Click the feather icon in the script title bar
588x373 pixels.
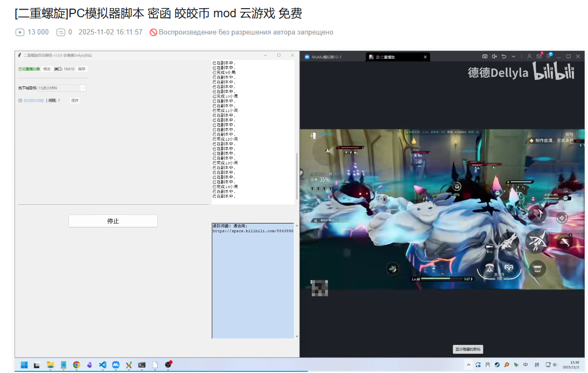(x=19, y=55)
